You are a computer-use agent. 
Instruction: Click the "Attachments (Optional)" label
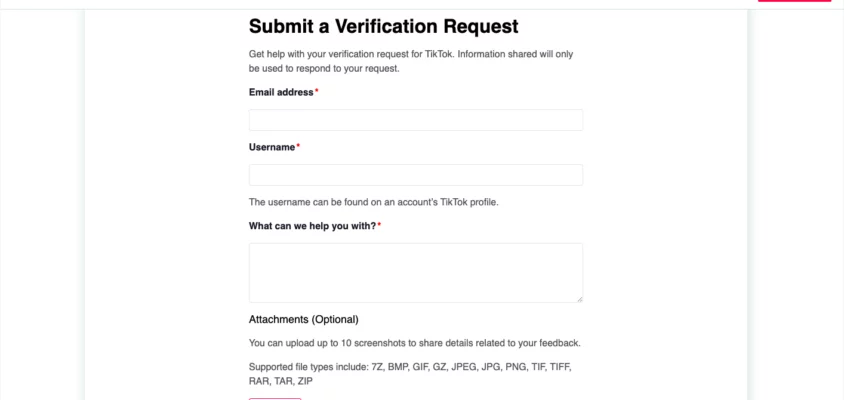click(x=303, y=319)
